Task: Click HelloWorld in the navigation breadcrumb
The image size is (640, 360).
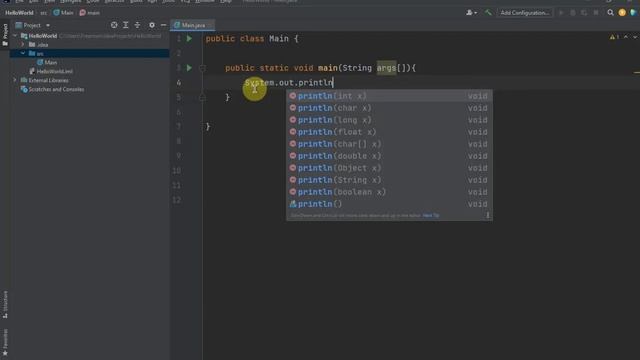Action: [x=19, y=13]
